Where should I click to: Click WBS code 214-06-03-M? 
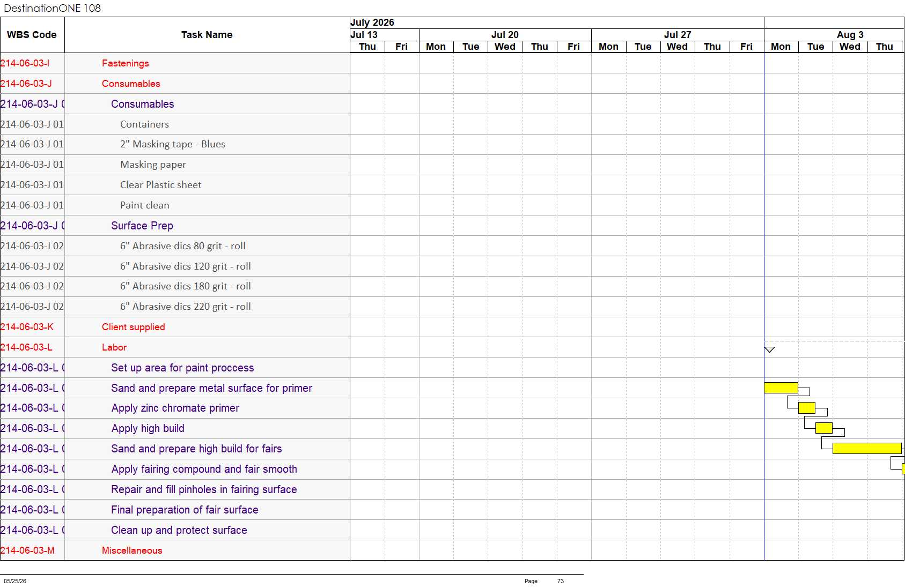tap(27, 550)
